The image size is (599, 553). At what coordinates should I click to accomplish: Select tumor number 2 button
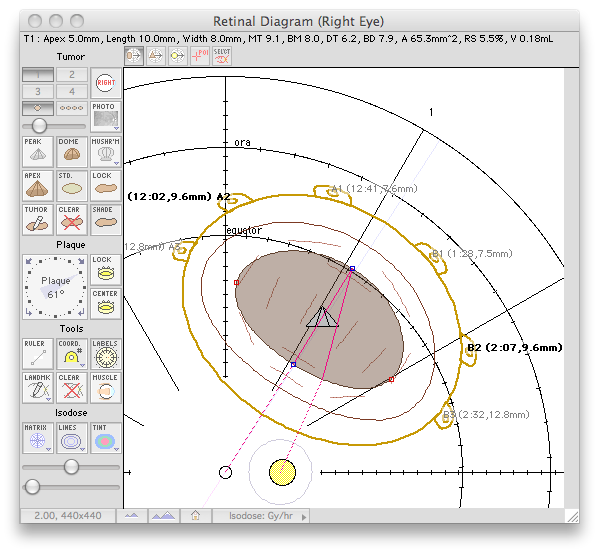pyautogui.click(x=72, y=74)
